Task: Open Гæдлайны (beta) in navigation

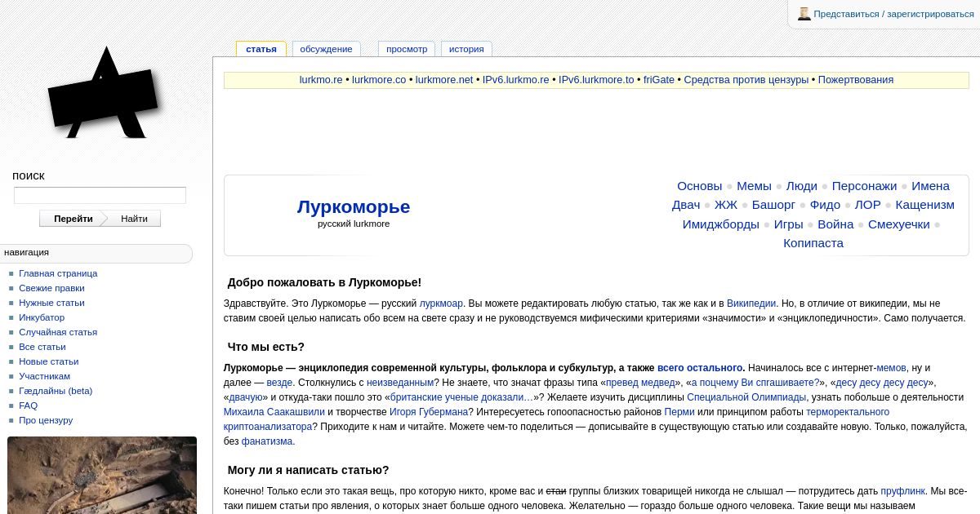Action: click(56, 391)
